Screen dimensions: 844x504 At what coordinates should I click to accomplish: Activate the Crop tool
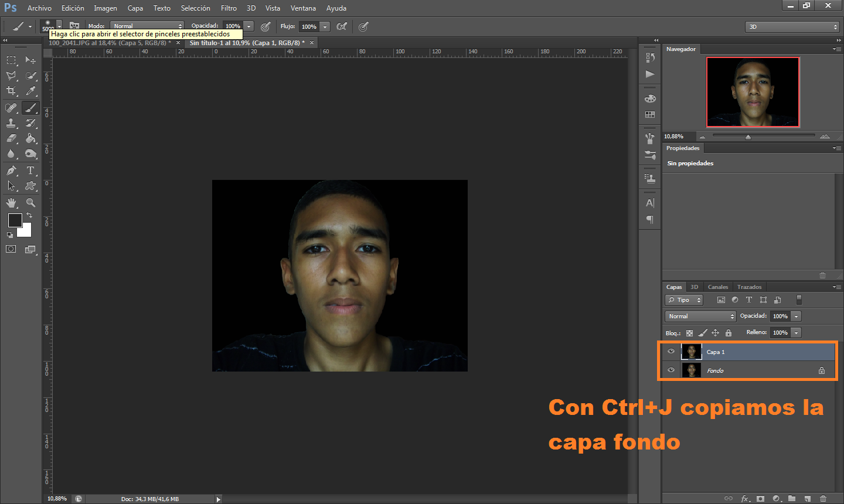click(x=11, y=91)
